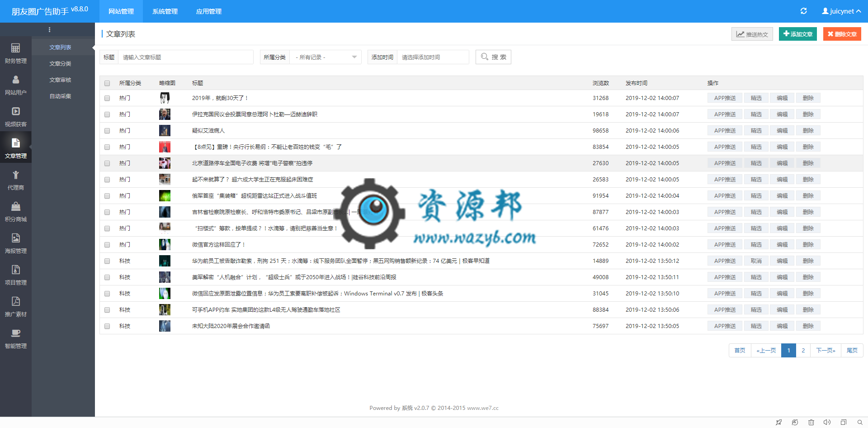Viewport: 868px width, 428px height.
Task: Open the 积分商城 shop icon
Action: 15,207
